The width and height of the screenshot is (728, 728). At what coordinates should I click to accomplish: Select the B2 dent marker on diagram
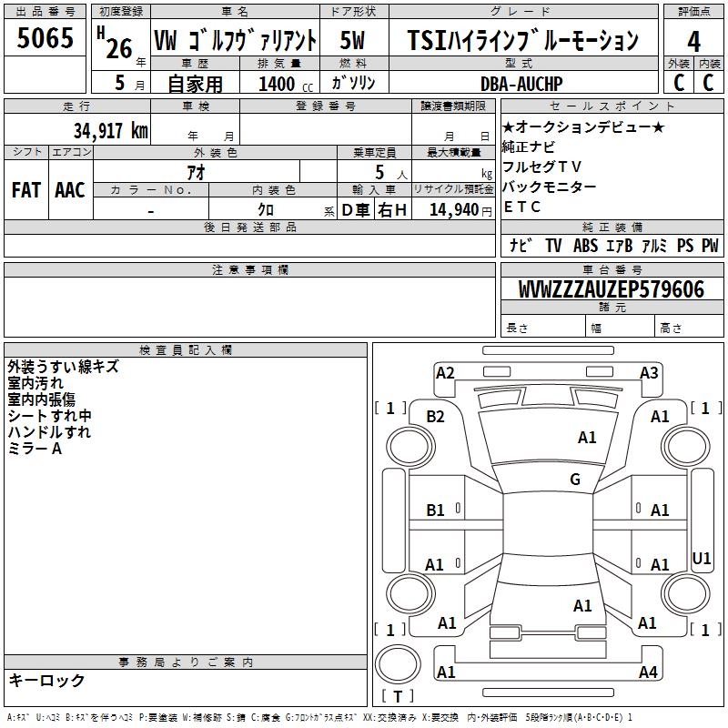(436, 417)
